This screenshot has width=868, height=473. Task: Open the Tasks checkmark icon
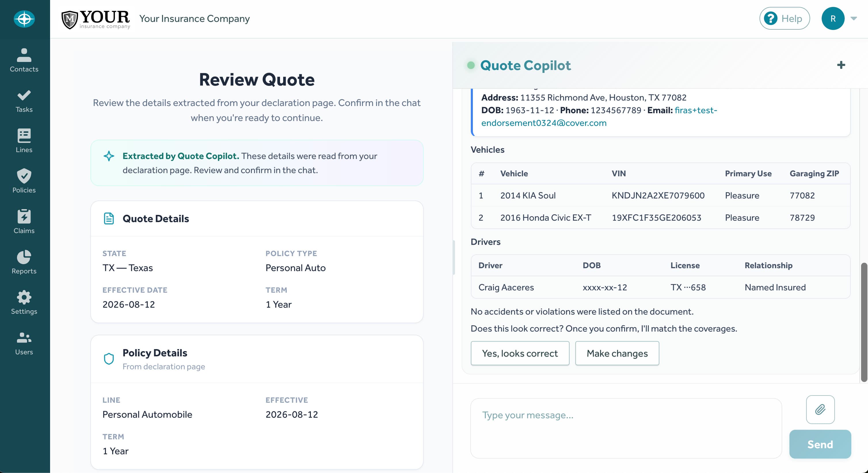pyautogui.click(x=24, y=95)
